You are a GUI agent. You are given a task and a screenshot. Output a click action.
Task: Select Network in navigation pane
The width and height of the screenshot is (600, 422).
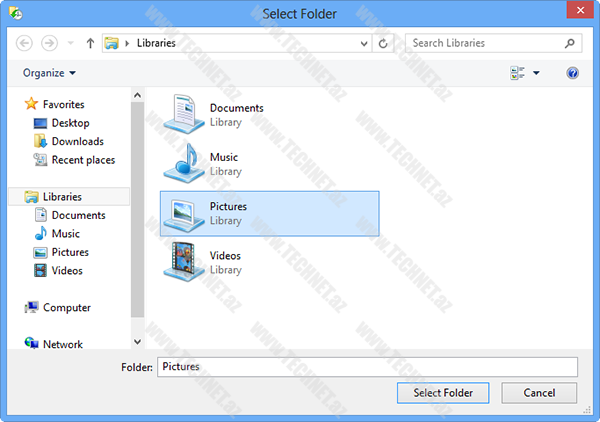(x=63, y=344)
